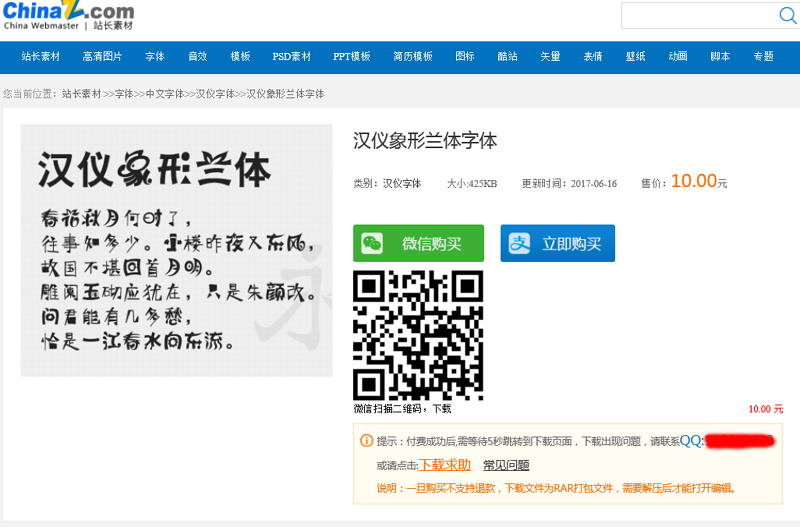
Task: Click the 汉仪字体 category link
Action: click(402, 184)
